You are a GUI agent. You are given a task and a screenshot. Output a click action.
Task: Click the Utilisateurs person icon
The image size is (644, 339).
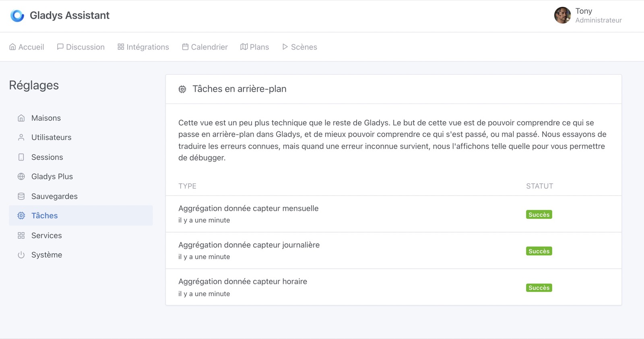click(21, 137)
